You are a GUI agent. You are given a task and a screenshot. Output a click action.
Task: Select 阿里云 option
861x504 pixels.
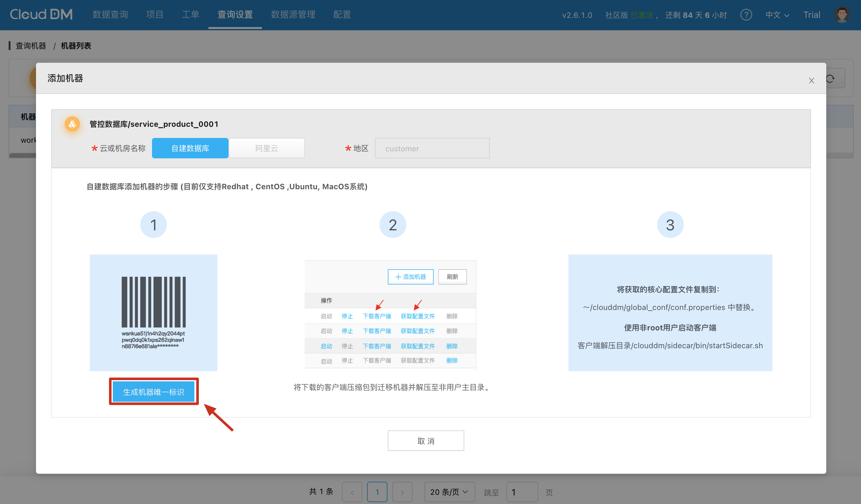pos(266,148)
